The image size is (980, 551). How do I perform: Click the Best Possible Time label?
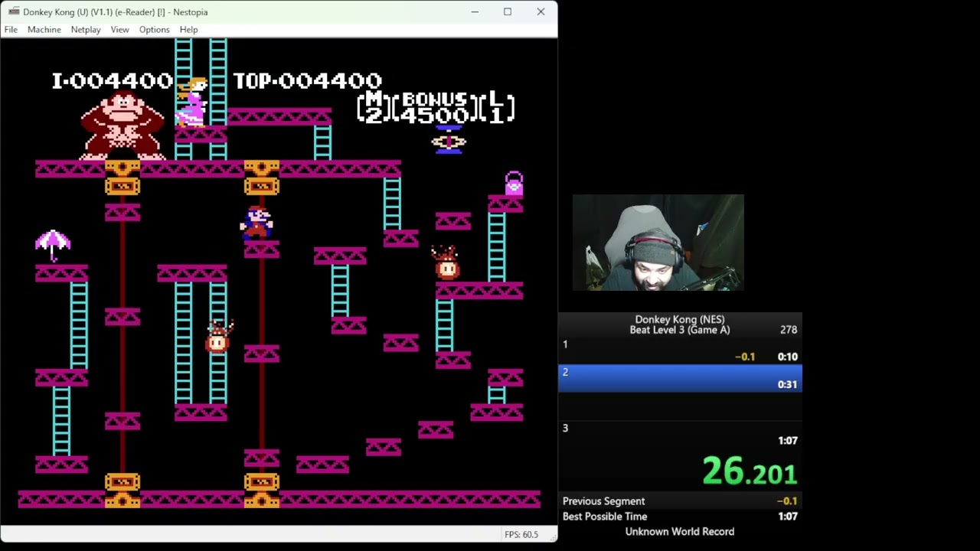(605, 517)
